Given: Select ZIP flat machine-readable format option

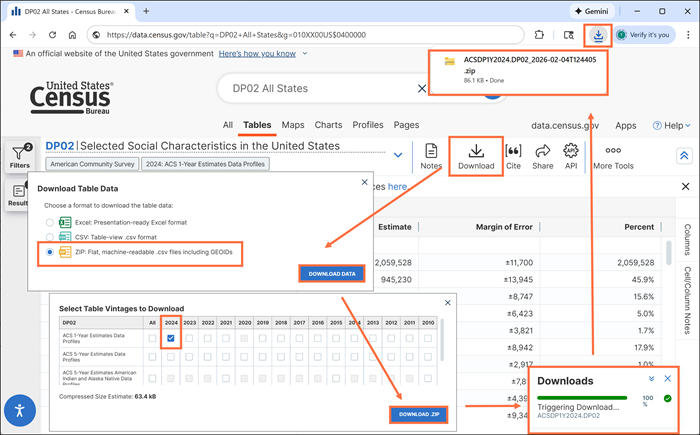Looking at the screenshot, I should 50,252.
